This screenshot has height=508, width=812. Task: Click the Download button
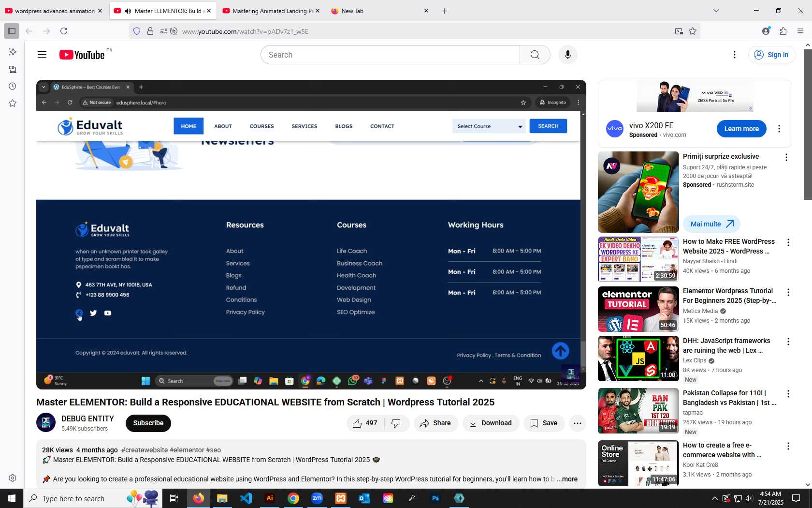coord(491,423)
